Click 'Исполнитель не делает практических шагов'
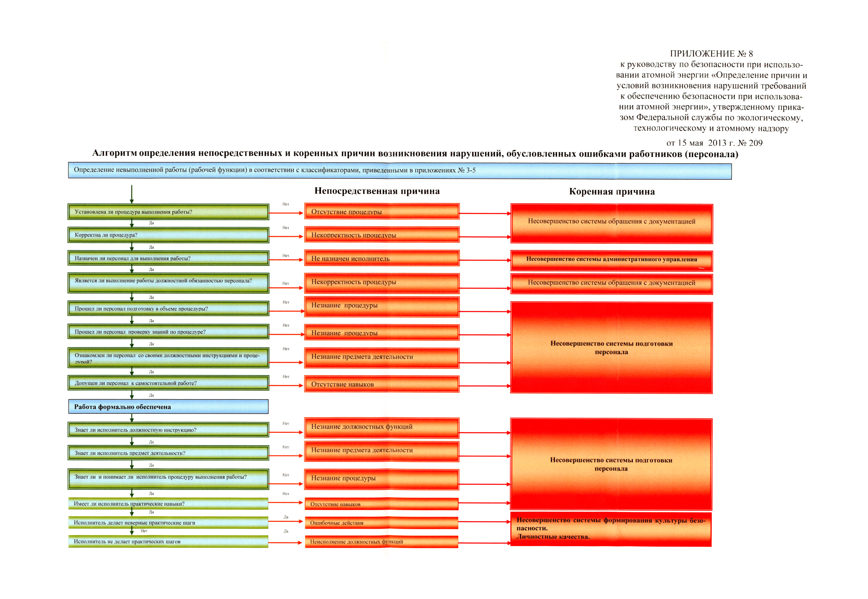The height and width of the screenshot is (599, 868). [x=168, y=542]
